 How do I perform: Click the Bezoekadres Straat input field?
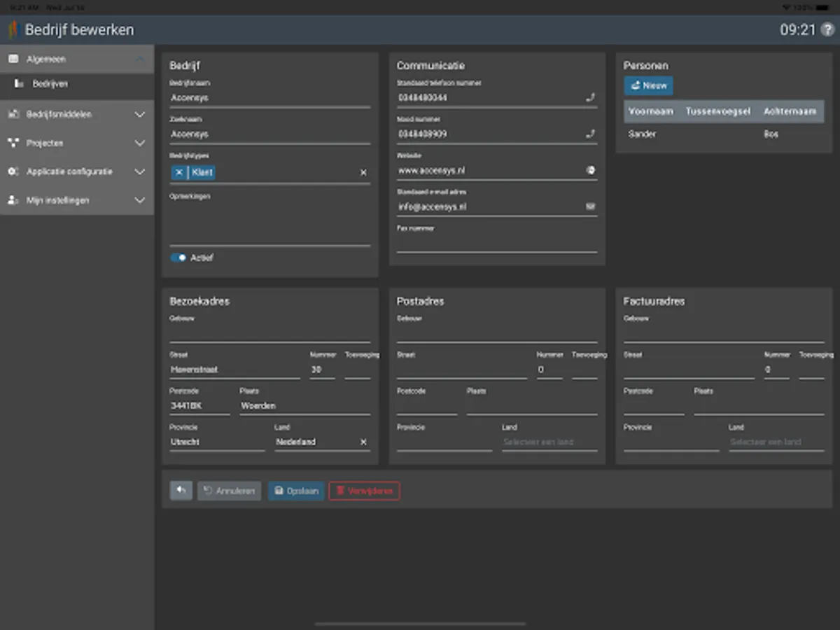pos(234,370)
